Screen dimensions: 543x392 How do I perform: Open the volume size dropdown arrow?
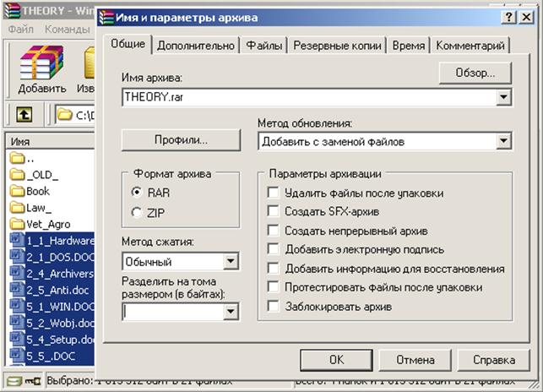tap(231, 312)
